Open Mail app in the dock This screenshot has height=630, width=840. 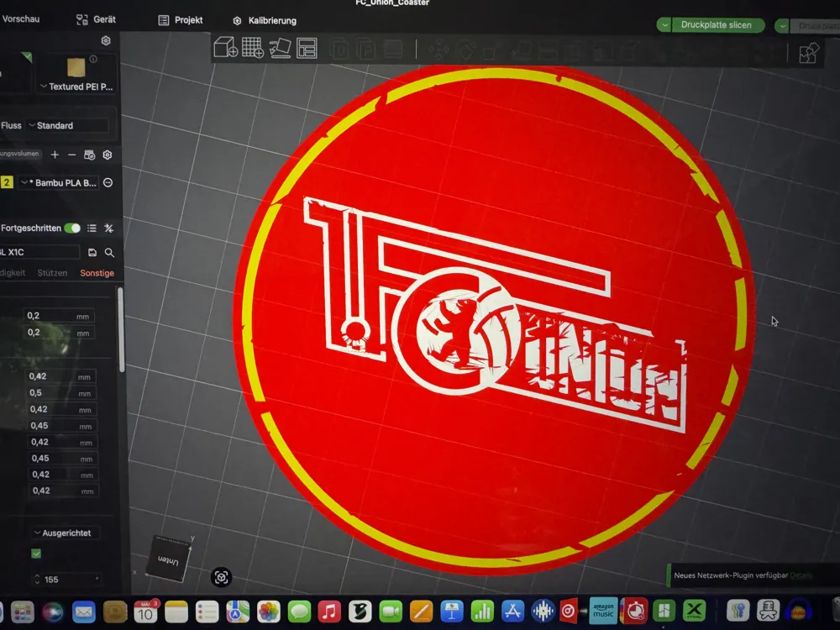click(x=83, y=612)
